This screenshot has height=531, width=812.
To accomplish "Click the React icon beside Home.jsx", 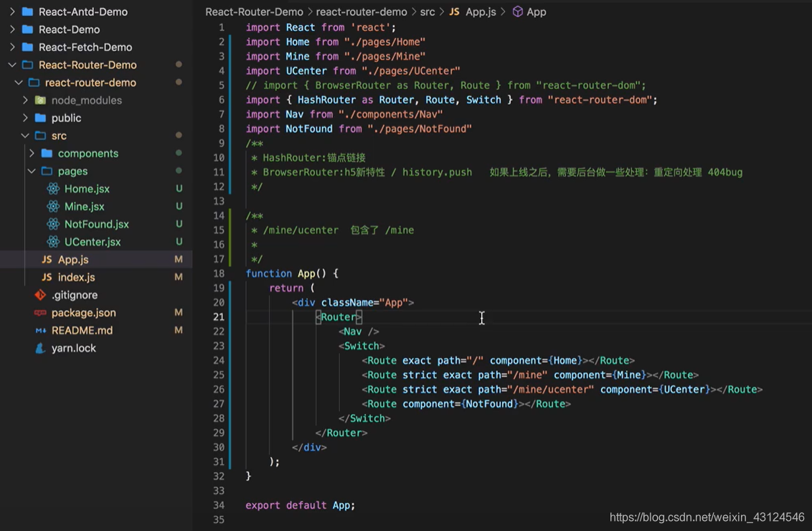I will tap(53, 189).
